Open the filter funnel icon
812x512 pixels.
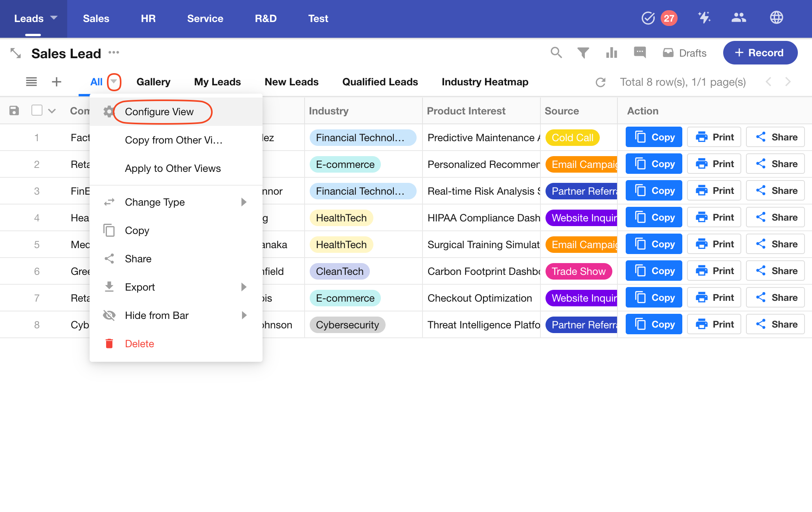[583, 53]
